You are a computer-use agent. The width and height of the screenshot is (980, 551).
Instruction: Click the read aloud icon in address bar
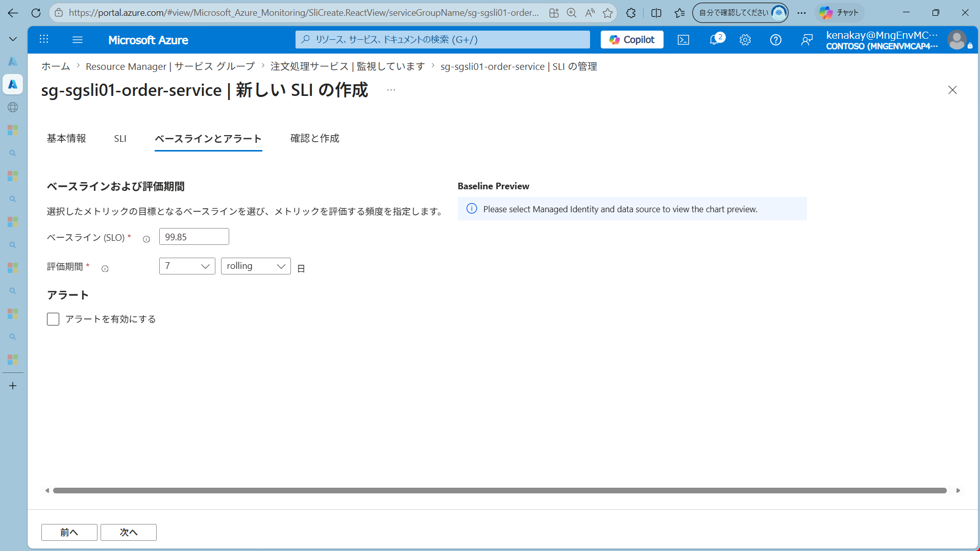tap(590, 13)
